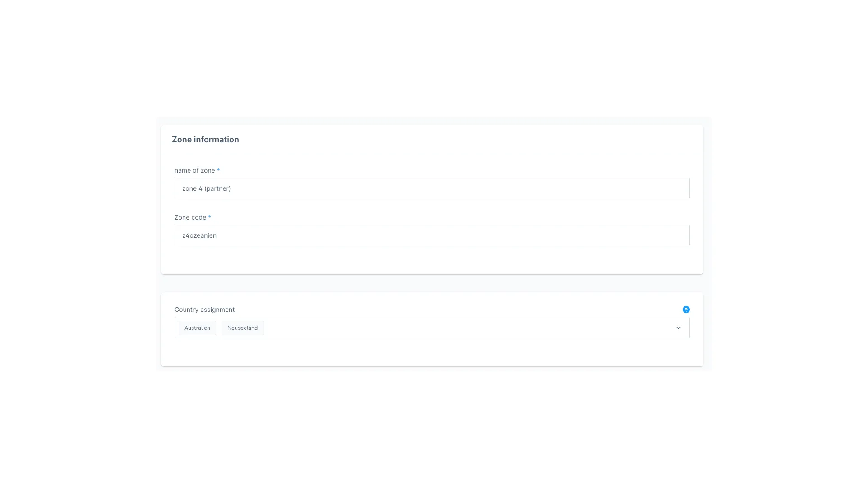This screenshot has height=488, width=868.
Task: Click required asterisk beside name of zone
Action: coord(218,170)
